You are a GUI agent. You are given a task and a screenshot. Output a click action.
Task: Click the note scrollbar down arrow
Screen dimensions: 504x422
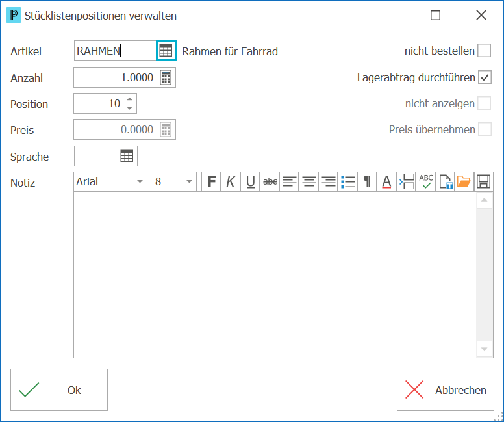[x=485, y=349]
